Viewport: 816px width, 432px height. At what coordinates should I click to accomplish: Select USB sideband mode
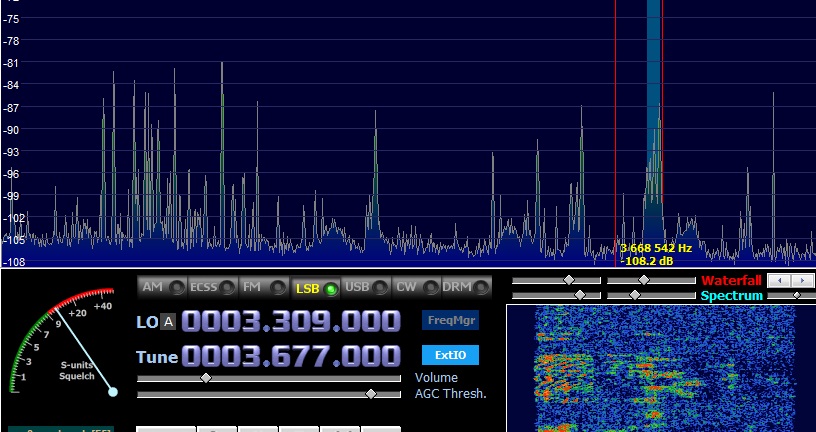pyautogui.click(x=366, y=287)
